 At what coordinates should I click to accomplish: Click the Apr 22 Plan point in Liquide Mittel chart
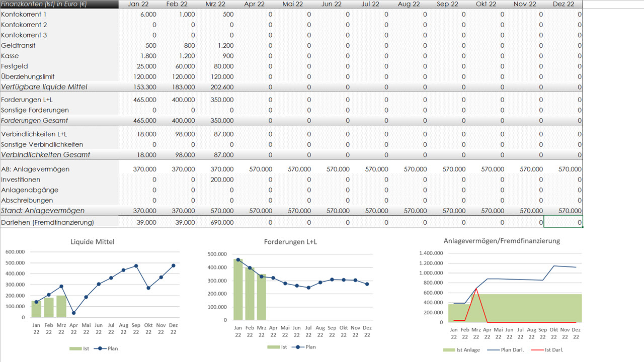point(74,313)
